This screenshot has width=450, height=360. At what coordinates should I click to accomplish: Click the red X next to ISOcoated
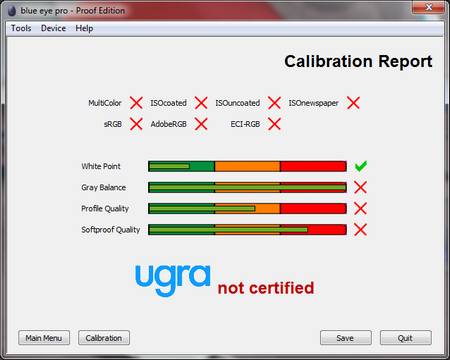click(x=201, y=103)
